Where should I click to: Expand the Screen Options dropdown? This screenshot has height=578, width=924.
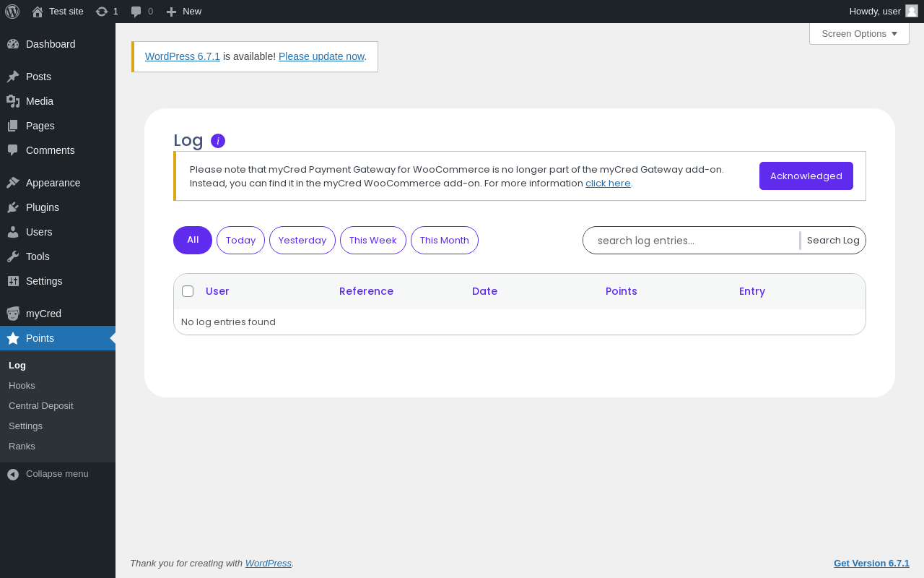[x=859, y=33]
